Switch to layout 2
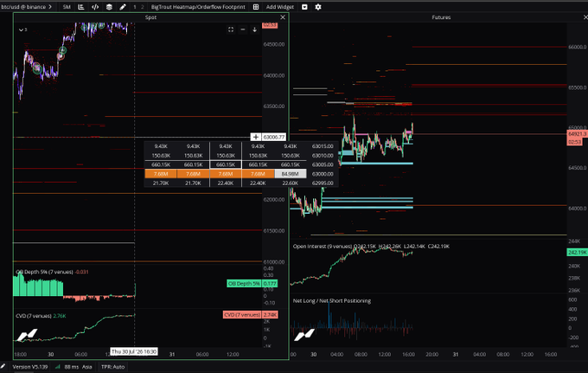 tap(142, 7)
